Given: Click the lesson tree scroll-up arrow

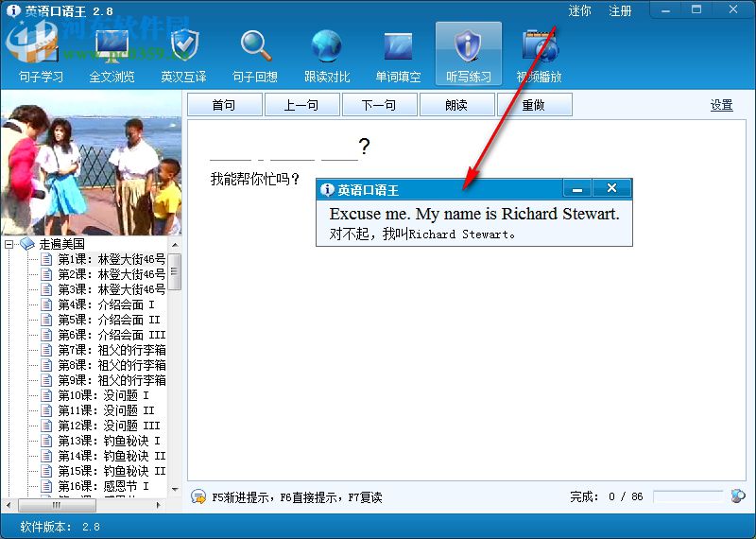Looking at the screenshot, I should coord(175,245).
